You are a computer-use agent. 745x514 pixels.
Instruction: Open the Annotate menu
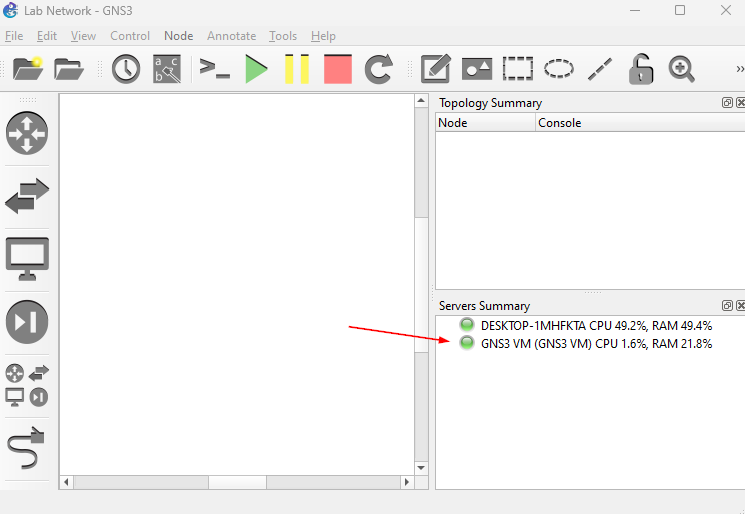pos(231,36)
